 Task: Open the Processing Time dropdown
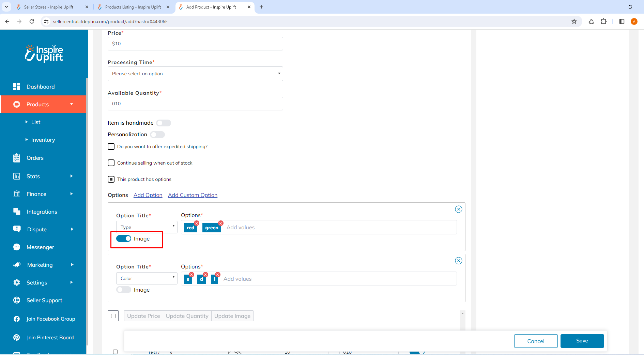(x=195, y=74)
